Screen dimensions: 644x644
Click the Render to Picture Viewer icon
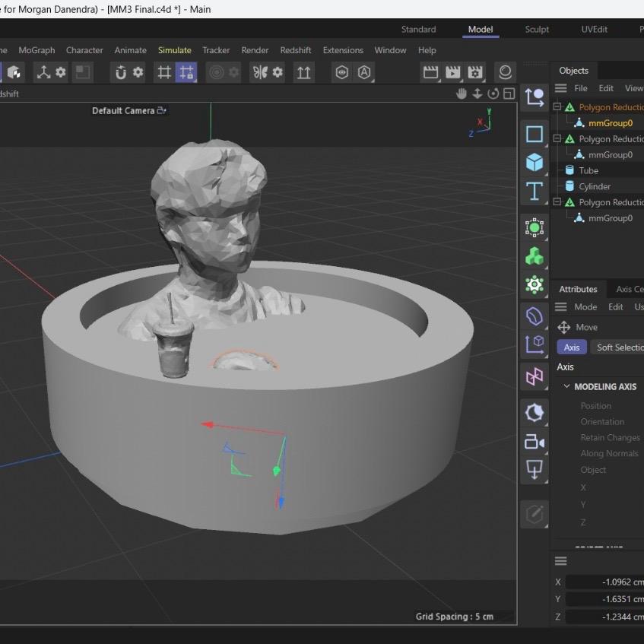452,71
